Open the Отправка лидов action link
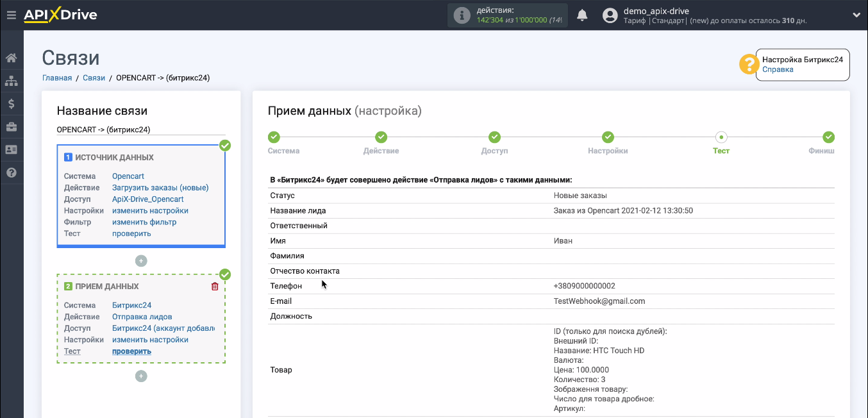Viewport: 868px width, 418px height. pos(142,317)
